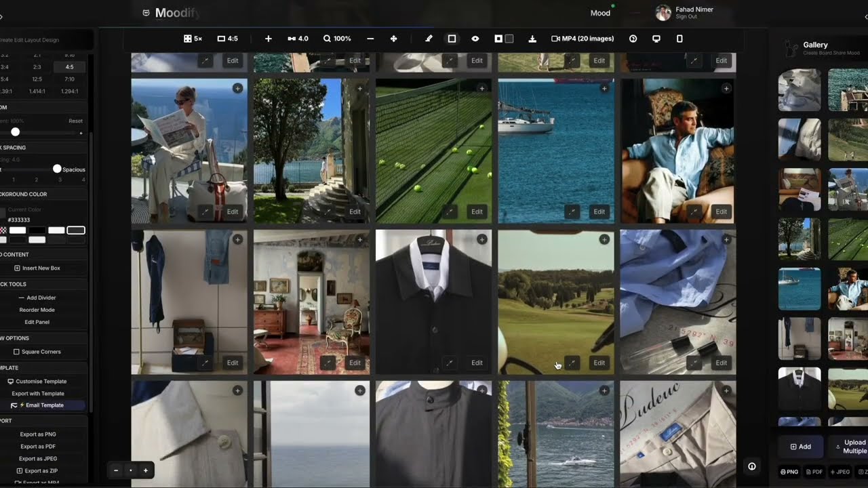Image resolution: width=868 pixels, height=488 pixels.
Task: Click the zoom slider handle in the left panel
Action: (x=15, y=132)
